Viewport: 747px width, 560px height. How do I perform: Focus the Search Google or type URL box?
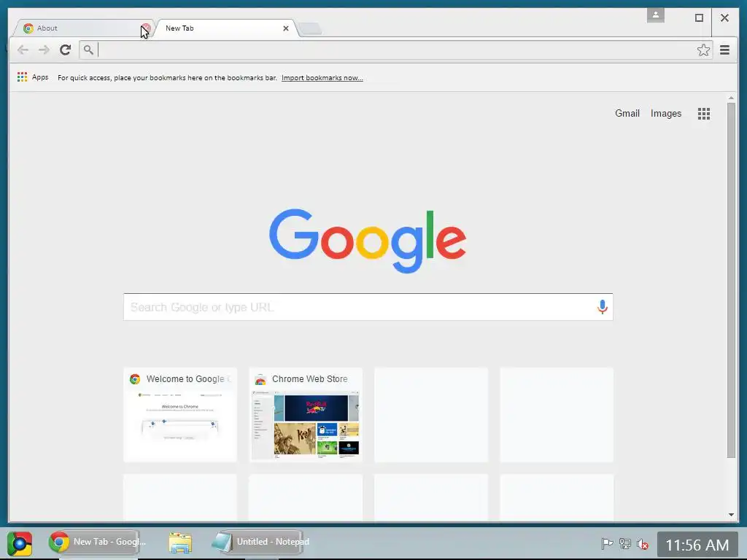coord(368,307)
